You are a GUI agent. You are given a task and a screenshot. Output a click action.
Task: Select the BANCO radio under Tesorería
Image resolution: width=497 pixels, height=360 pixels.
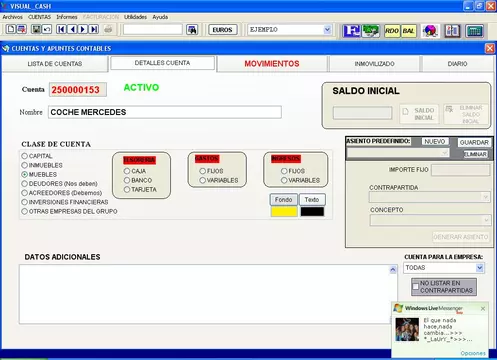127,180
